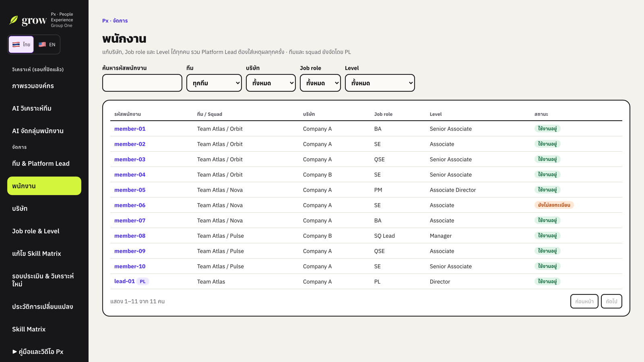Open AI จัดกลุ่มพนักงาน in sidebar

pyautogui.click(x=44, y=131)
